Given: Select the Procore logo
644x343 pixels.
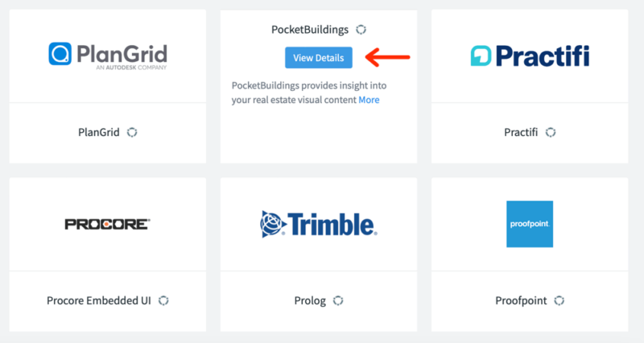Looking at the screenshot, I should coord(107,225).
